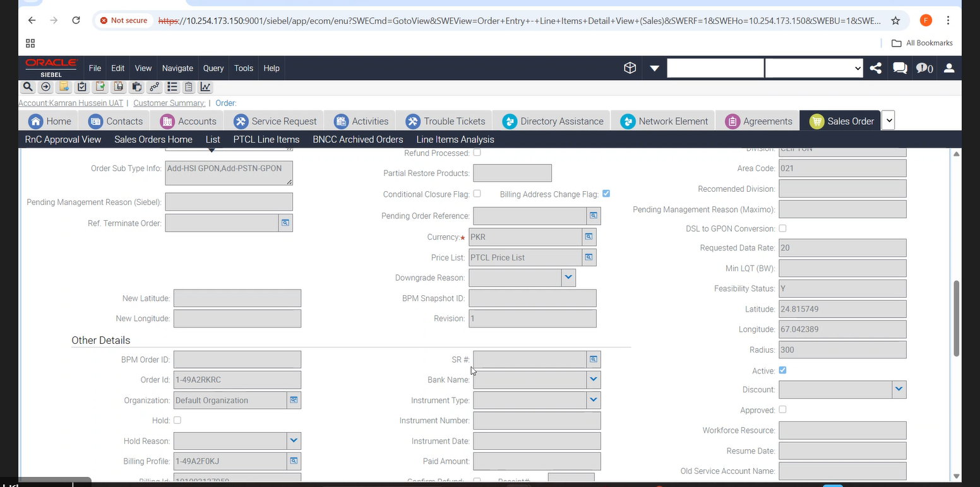
Task: Open the Bank Name dropdown
Action: pos(593,380)
